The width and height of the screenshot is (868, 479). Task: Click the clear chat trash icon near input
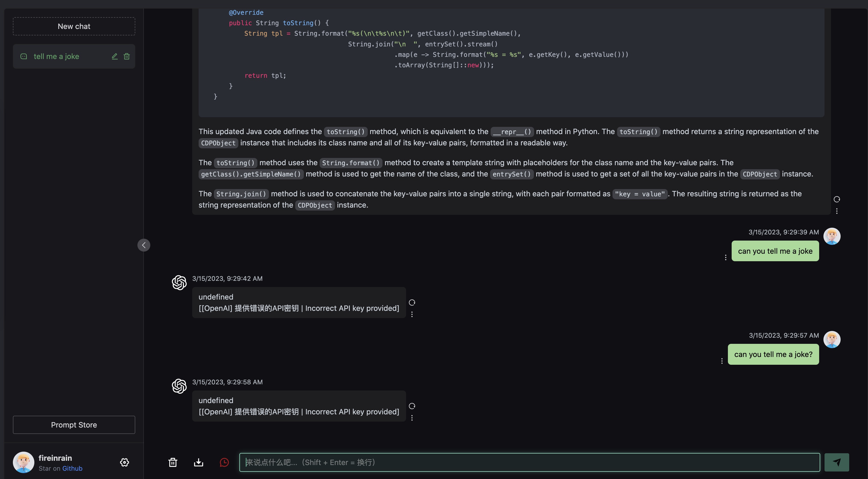[x=173, y=462]
